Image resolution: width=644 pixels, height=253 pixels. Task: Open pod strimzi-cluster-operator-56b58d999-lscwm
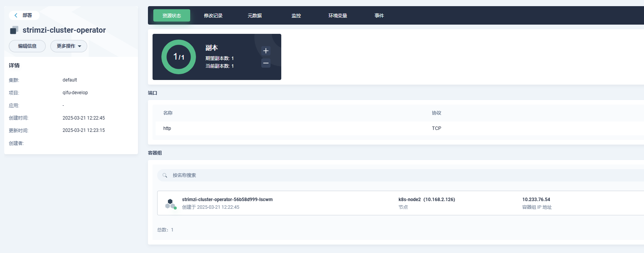coord(227,200)
